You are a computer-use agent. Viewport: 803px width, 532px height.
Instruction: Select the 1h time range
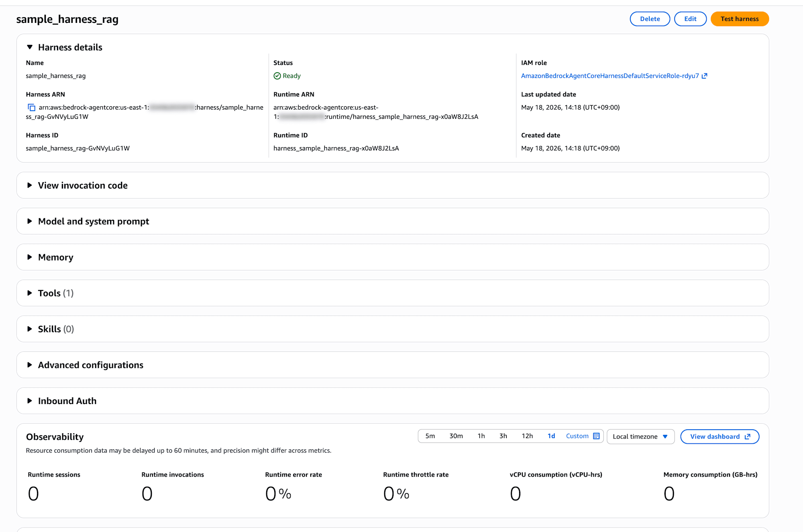point(481,436)
